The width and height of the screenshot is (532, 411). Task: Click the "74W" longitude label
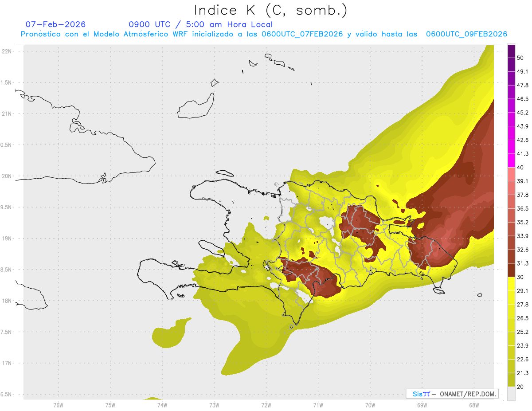point(162,405)
